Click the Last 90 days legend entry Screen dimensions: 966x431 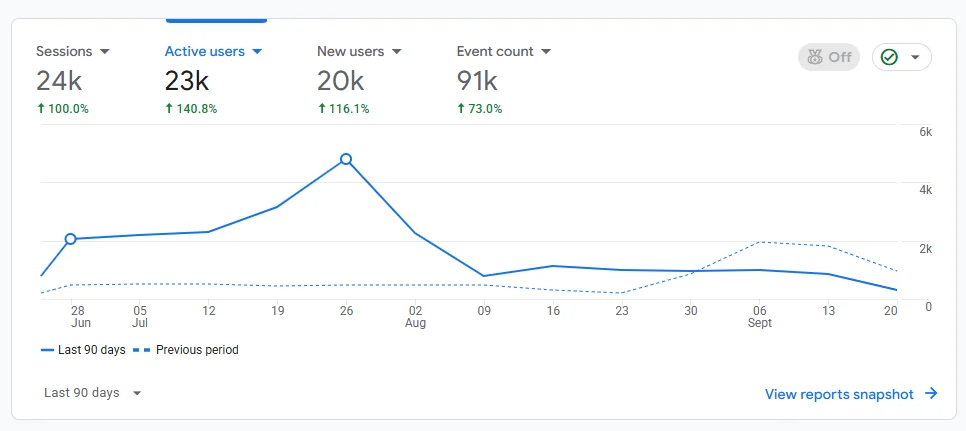pos(83,350)
